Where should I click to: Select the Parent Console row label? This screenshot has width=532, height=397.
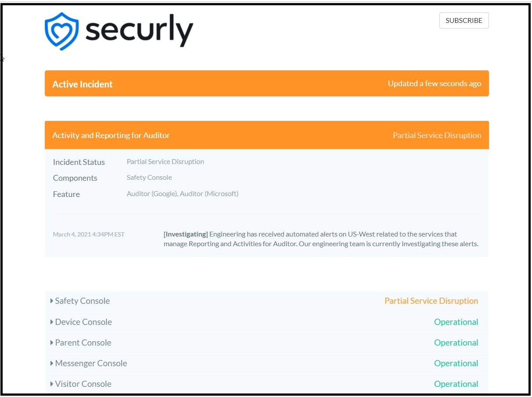tap(83, 342)
